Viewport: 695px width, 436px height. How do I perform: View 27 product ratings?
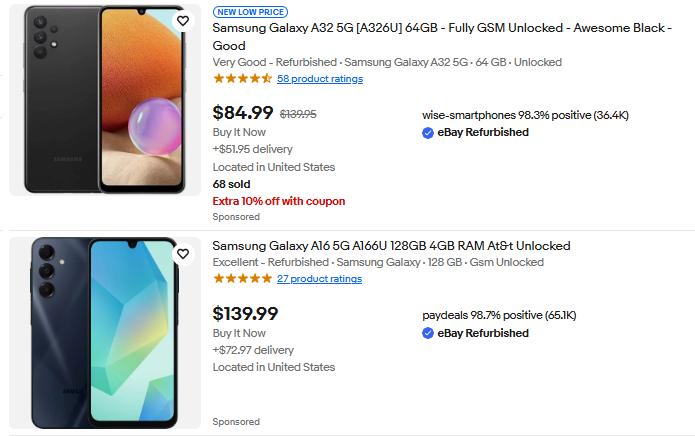(x=319, y=279)
